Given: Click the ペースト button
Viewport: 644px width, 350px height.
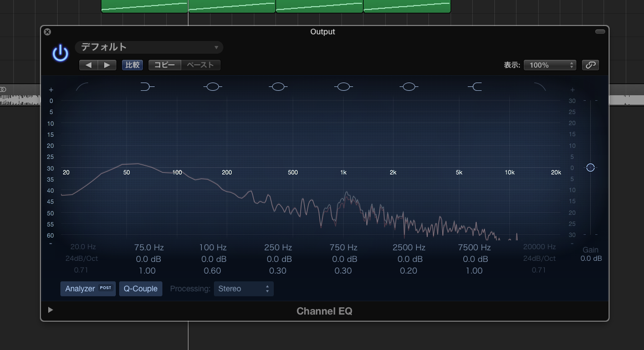Looking at the screenshot, I should [200, 65].
